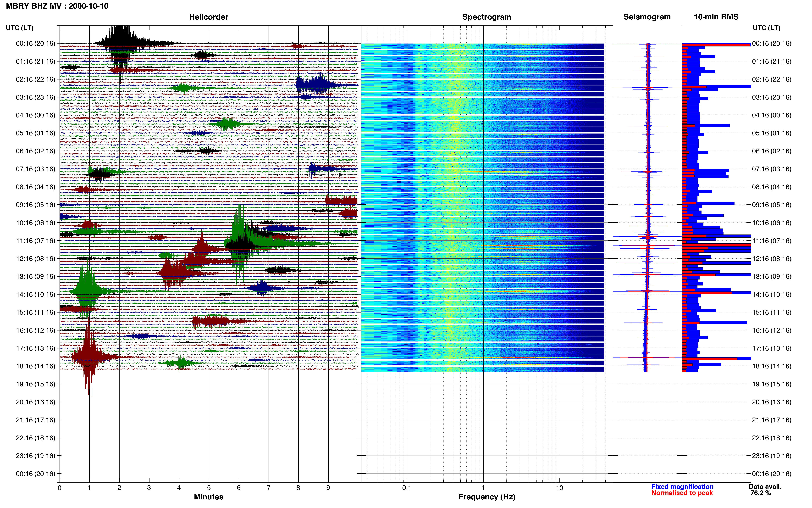Click the right '17:16 (13:16)' time label
This screenshot has height=508, width=812.
772,348
